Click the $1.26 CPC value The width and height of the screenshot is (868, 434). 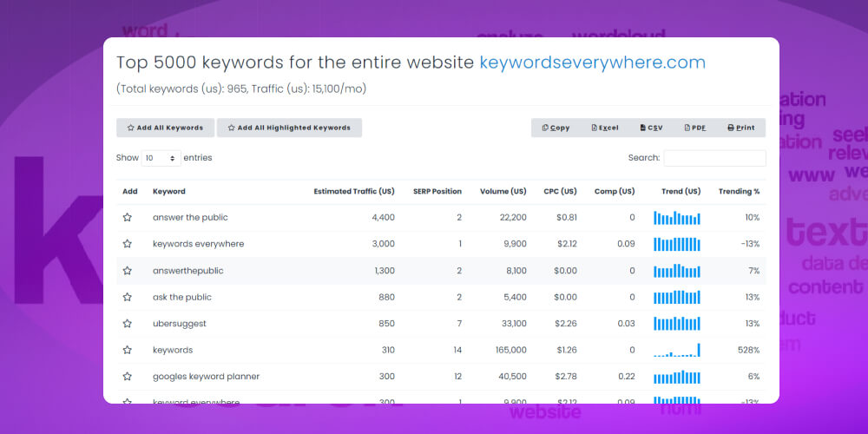tap(566, 351)
